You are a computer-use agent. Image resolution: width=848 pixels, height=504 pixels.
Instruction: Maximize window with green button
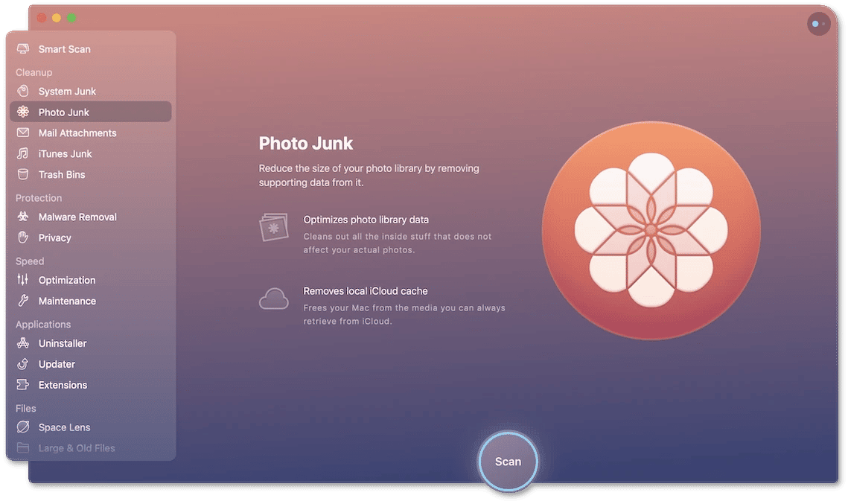(x=71, y=18)
